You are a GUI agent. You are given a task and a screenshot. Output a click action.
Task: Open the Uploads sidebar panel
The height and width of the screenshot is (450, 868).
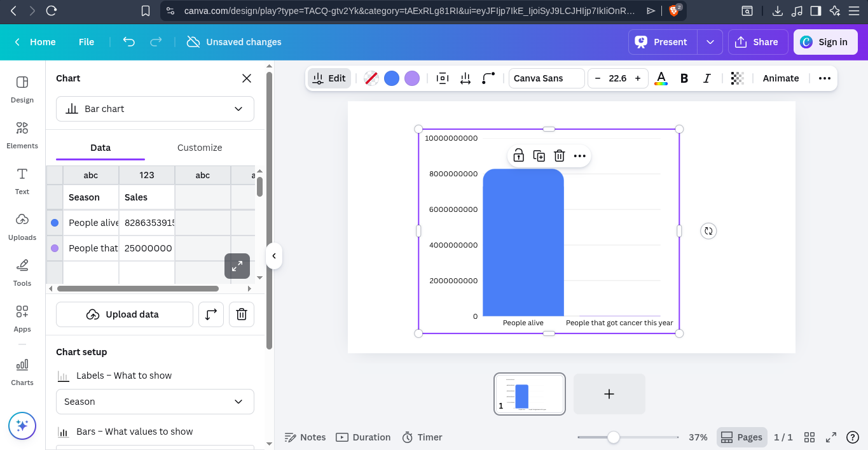22,227
